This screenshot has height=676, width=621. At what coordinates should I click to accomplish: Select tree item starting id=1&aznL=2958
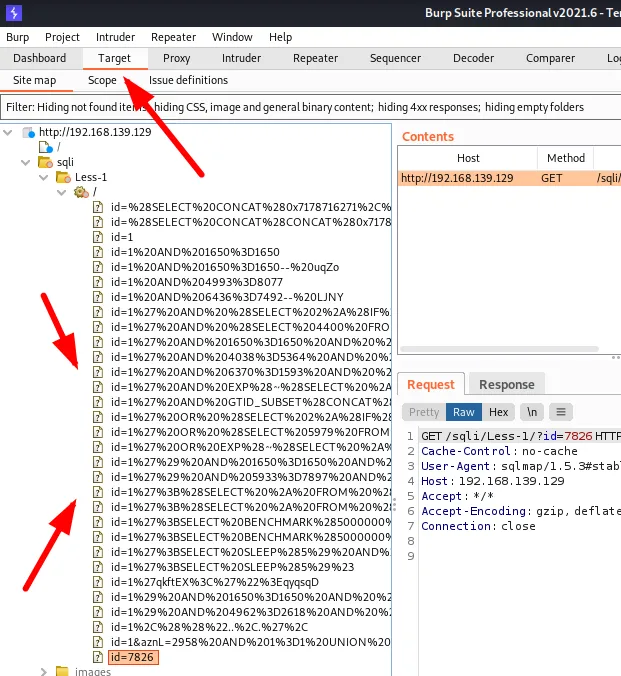tap(250, 642)
